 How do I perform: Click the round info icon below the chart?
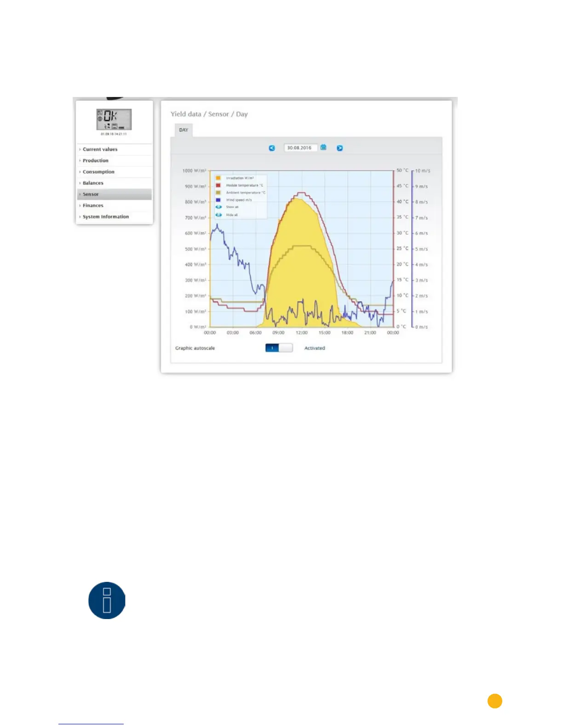tap(107, 600)
